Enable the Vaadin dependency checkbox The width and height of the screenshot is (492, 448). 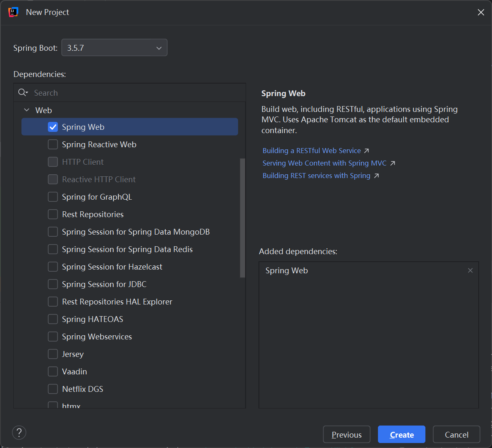pos(53,371)
